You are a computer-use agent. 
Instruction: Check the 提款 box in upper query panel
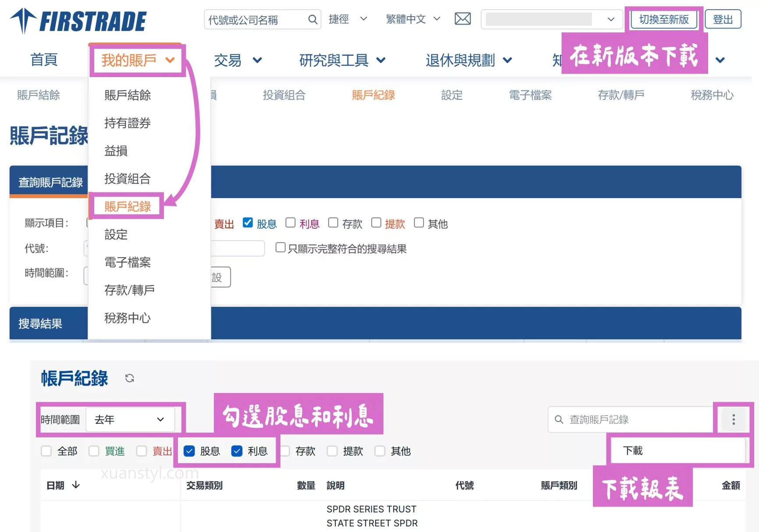click(x=376, y=223)
